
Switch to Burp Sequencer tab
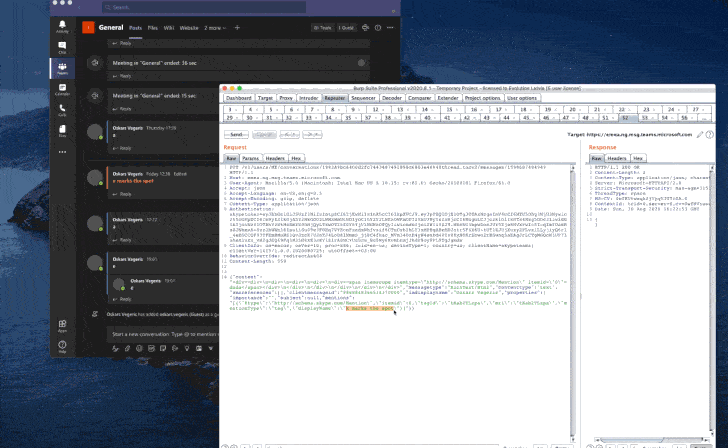tap(363, 98)
